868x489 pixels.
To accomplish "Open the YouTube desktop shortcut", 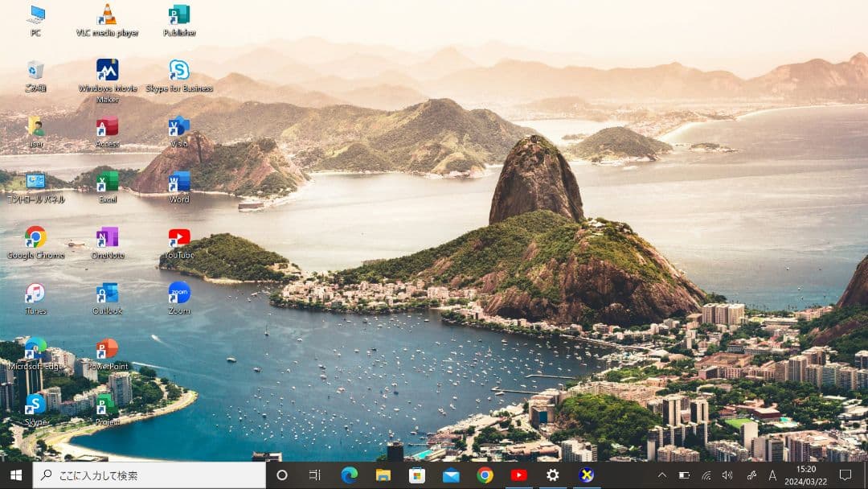I will point(178,239).
